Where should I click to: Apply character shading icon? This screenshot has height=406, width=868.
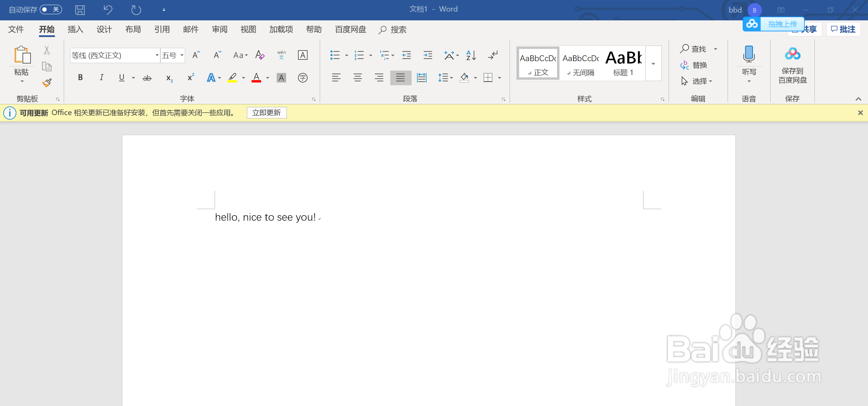(281, 78)
